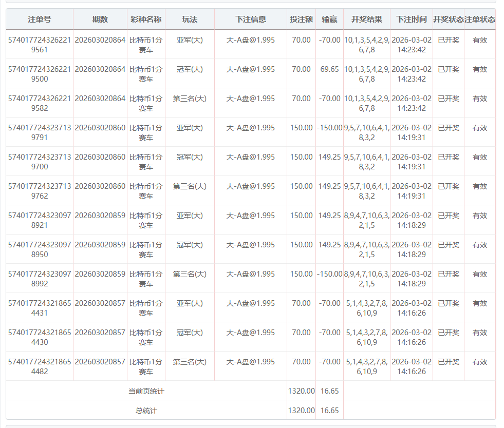Click order number ending in 8921
This screenshot has width=504, height=428.
pyautogui.click(x=40, y=220)
